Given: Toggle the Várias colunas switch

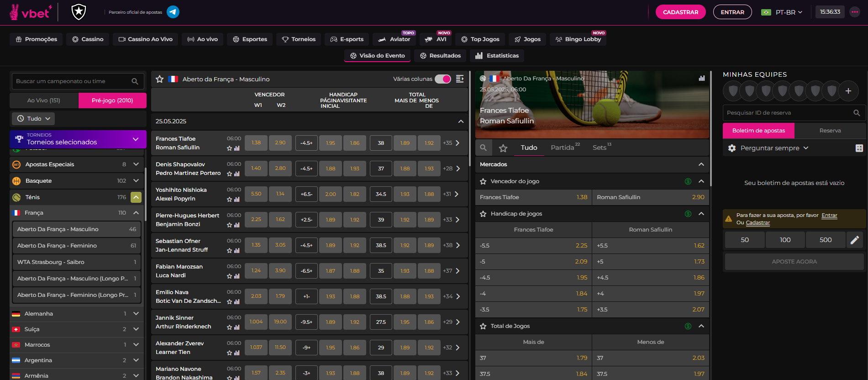Looking at the screenshot, I should pyautogui.click(x=443, y=79).
